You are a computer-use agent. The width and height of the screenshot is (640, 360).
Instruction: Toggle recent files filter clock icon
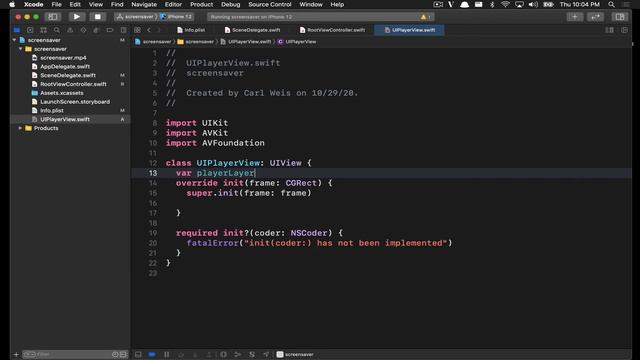(x=115, y=354)
